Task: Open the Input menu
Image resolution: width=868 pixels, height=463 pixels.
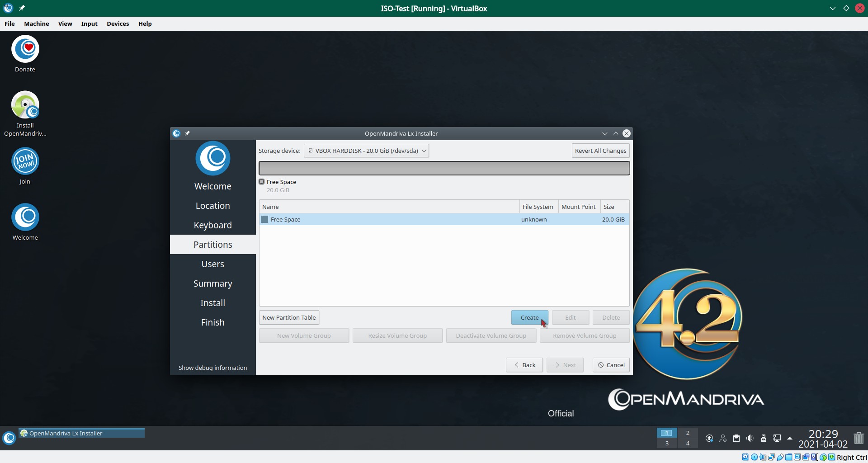Action: [x=90, y=24]
